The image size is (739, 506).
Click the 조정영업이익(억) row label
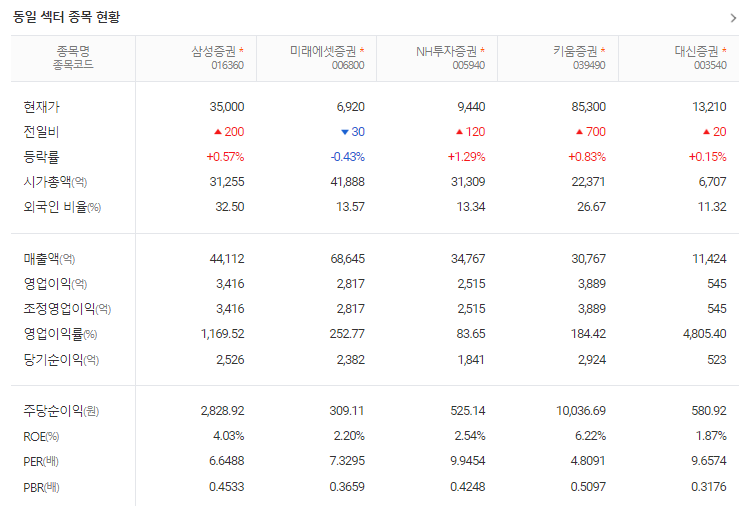pyautogui.click(x=67, y=309)
